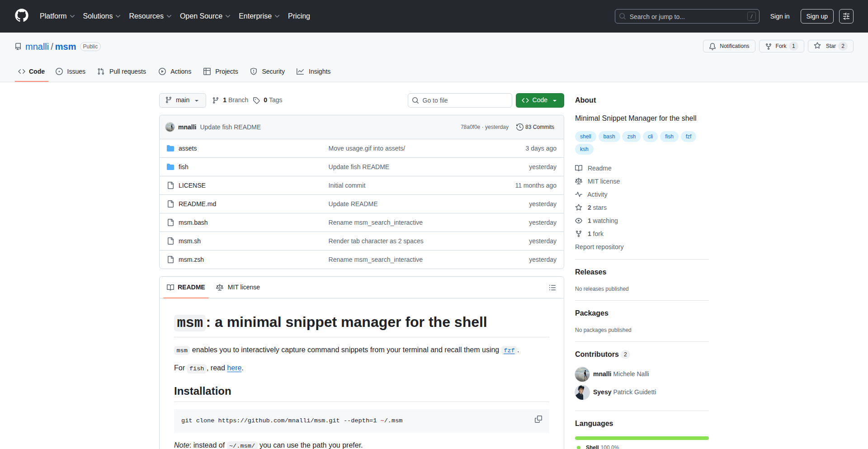The width and height of the screenshot is (868, 449).
Task: Click the branch icon next to 1 Branch
Action: (216, 100)
